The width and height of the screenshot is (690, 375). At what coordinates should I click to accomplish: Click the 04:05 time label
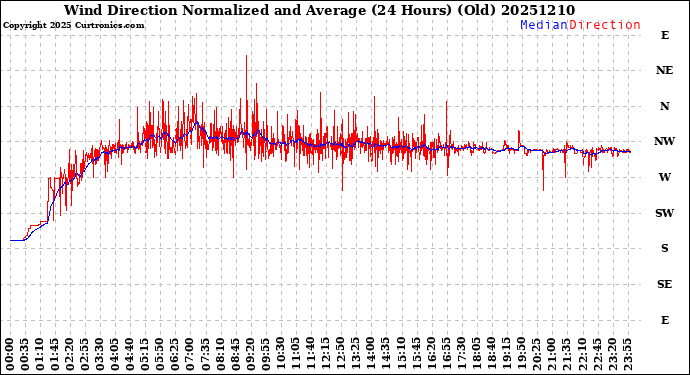point(115,354)
